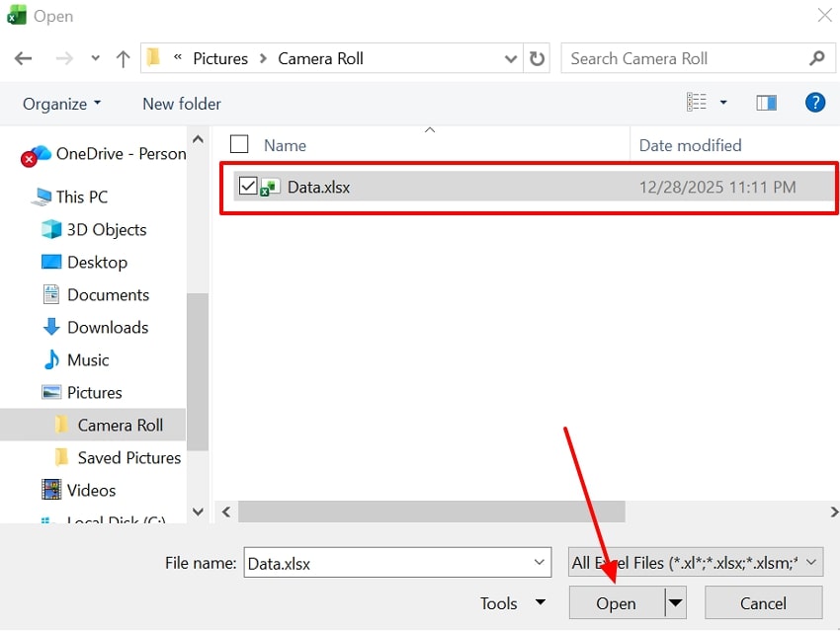The width and height of the screenshot is (840, 631).
Task: Expand the address bar location dropdown
Action: (511, 58)
